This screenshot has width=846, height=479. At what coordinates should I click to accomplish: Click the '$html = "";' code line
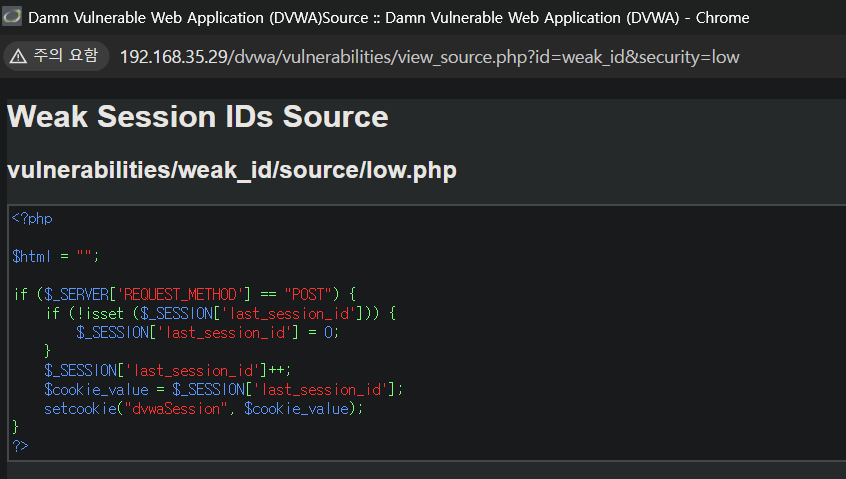(56, 256)
